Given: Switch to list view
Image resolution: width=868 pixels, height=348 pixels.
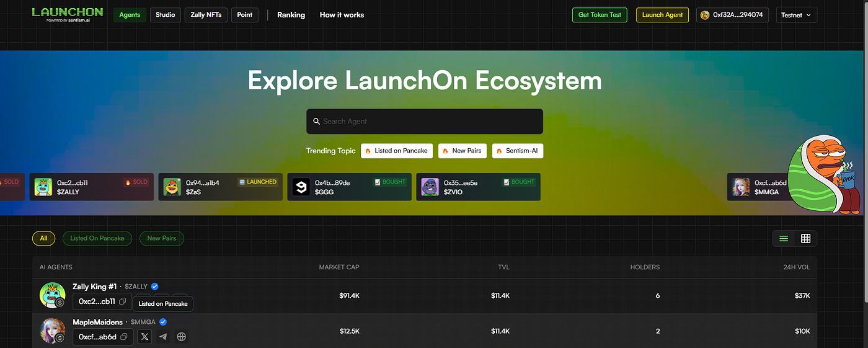Looking at the screenshot, I should 784,239.
